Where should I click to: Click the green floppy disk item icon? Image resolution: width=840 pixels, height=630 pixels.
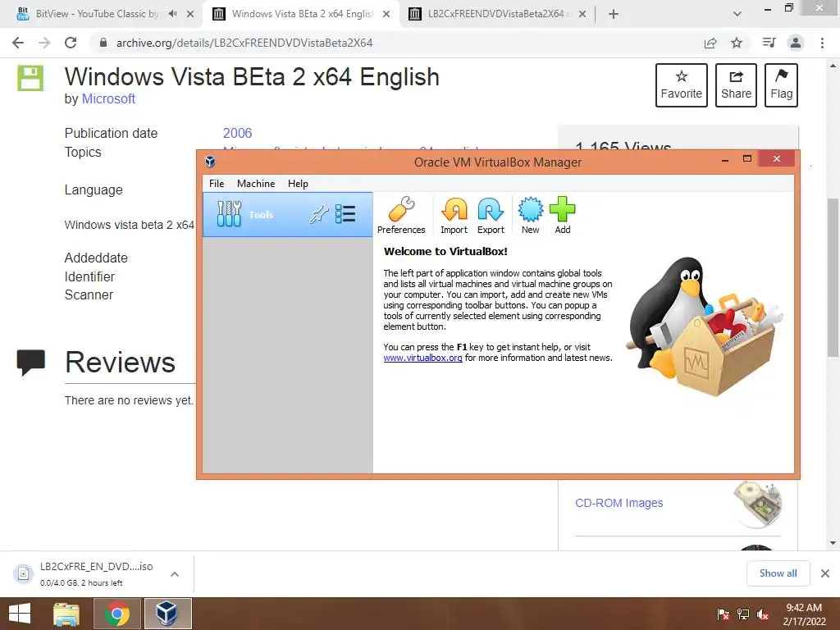30,78
